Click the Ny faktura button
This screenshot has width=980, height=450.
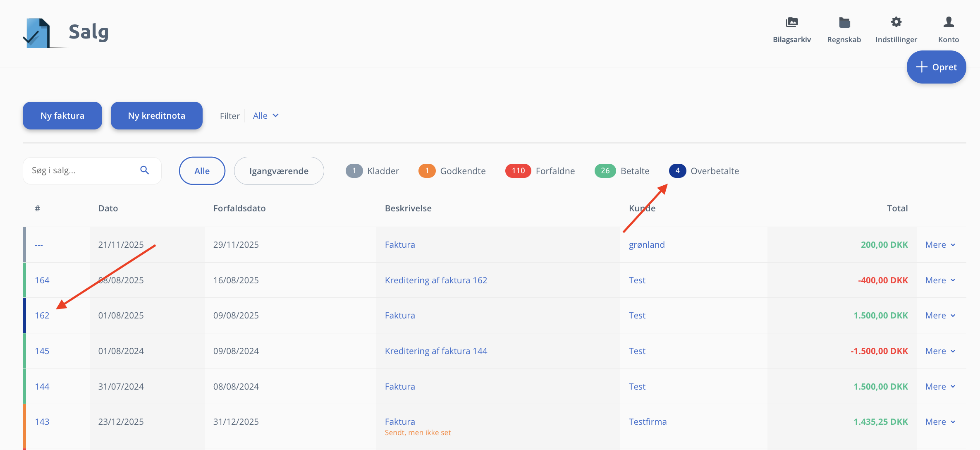click(62, 116)
